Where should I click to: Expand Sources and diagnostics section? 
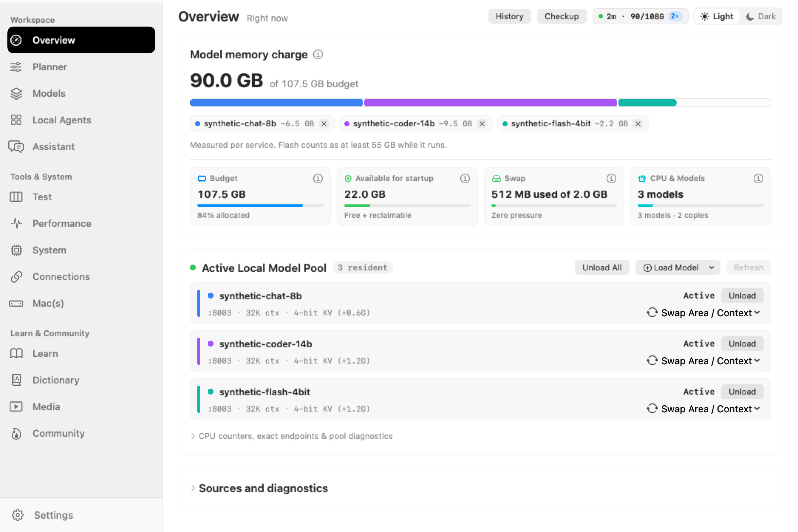coord(259,488)
